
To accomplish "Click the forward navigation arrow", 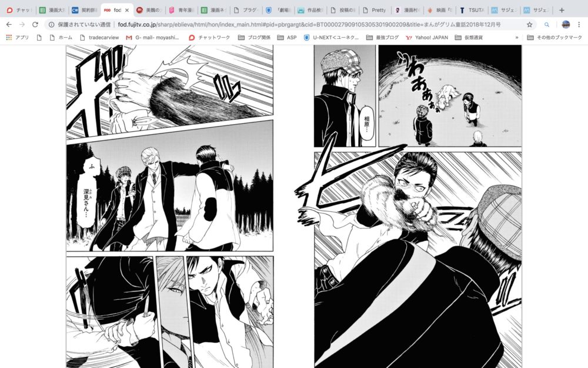I will [22, 24].
